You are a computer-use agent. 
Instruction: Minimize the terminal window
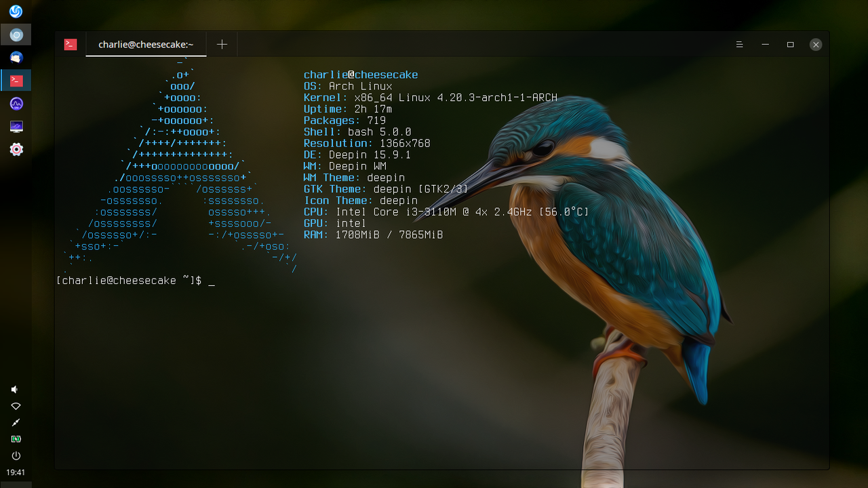[x=765, y=45]
